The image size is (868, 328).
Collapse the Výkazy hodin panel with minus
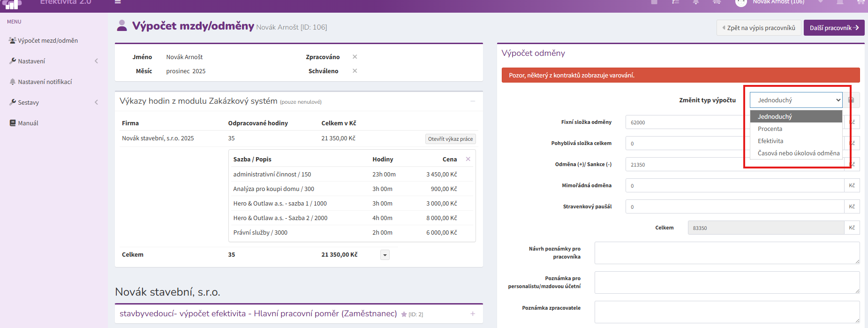pyautogui.click(x=473, y=101)
